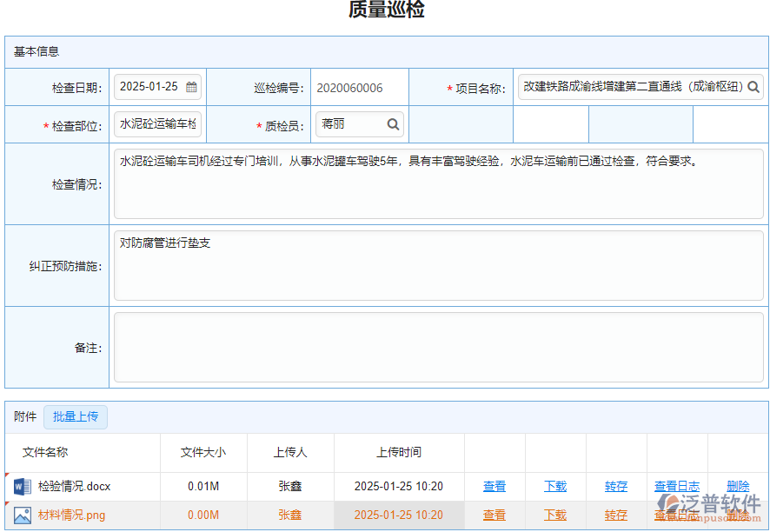Download 材料情况.png via 下载 link
Viewport: 770px width, 532px height.
(x=554, y=515)
